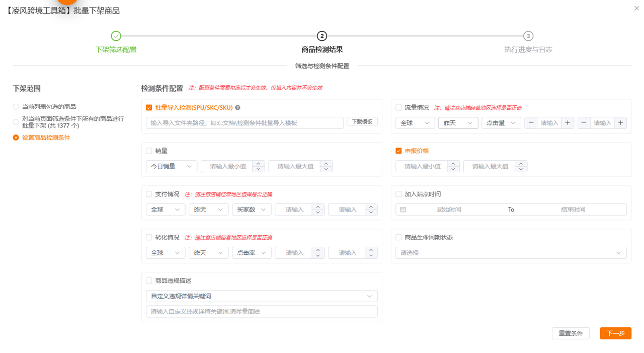
Task: Click the step 2 circle in progress bar
Action: (x=322, y=36)
